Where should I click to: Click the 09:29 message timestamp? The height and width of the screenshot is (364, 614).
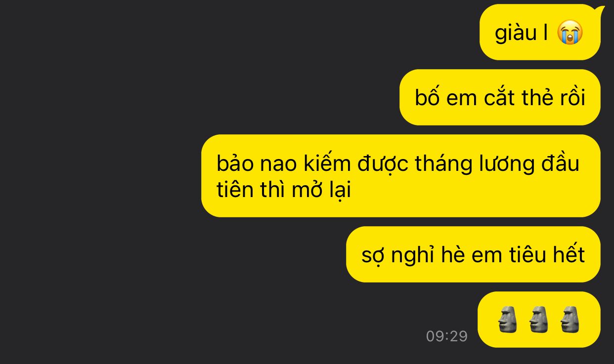click(x=447, y=336)
